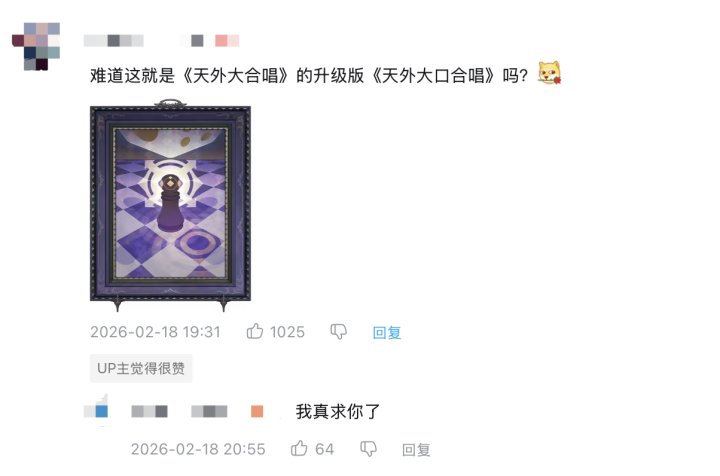Screen dimensions: 720x476
Task: Open the framed chess piece painting image
Action: click(x=170, y=205)
